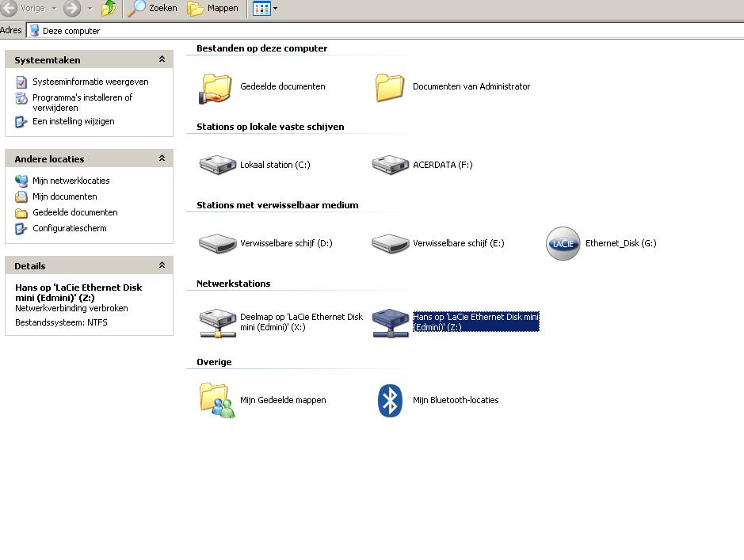Open the Zoeken search tool
Screen dimensions: 744x560
(x=152, y=8)
